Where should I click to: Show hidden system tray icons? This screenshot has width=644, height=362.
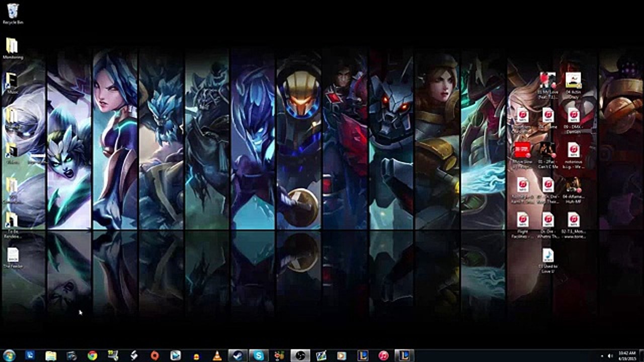coord(602,356)
